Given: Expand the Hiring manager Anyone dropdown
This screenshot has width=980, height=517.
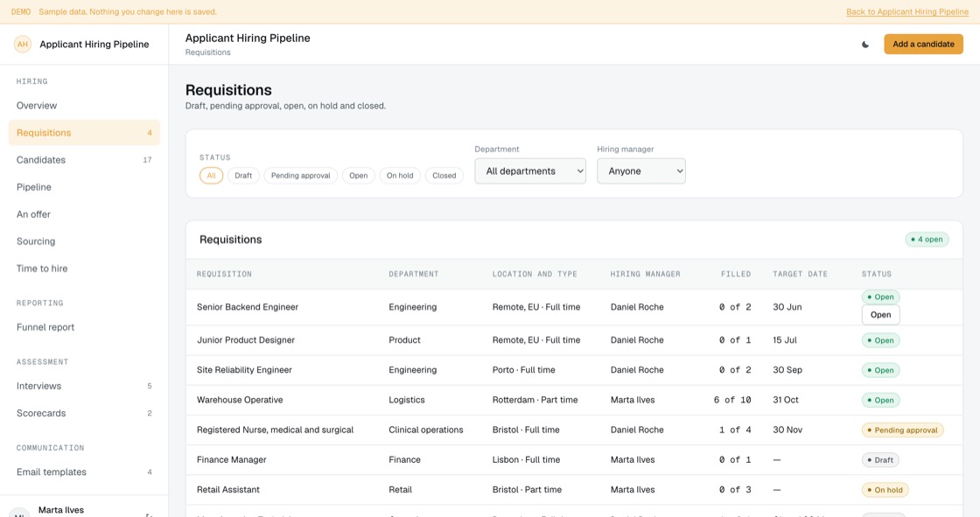Looking at the screenshot, I should [x=641, y=171].
